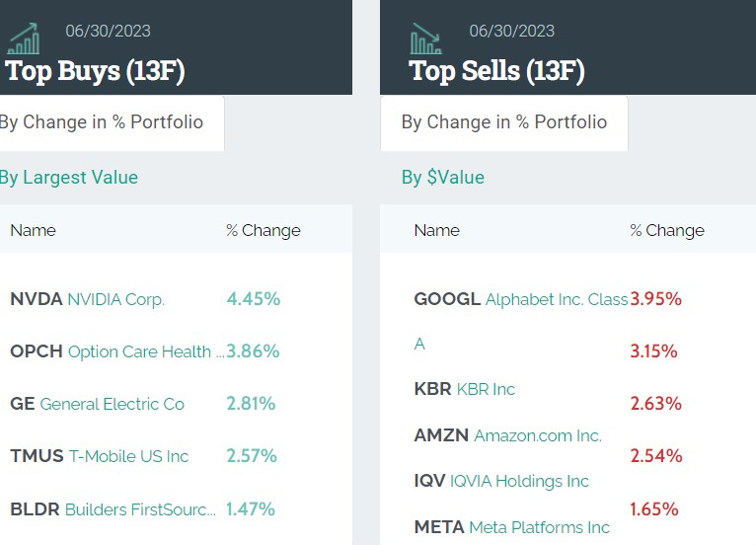The height and width of the screenshot is (545, 756).
Task: Select Top Sells By Change in % Portfolio tab
Action: pos(503,122)
